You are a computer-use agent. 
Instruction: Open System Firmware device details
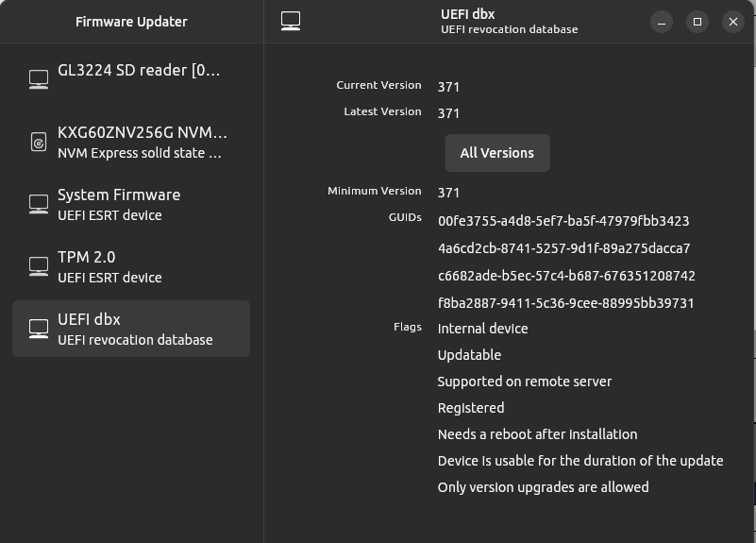tap(131, 204)
